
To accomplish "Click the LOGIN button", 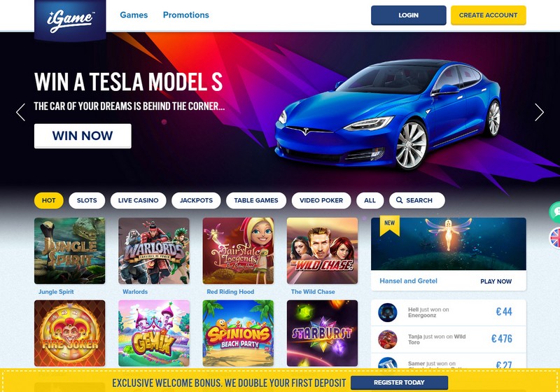I will click(409, 15).
